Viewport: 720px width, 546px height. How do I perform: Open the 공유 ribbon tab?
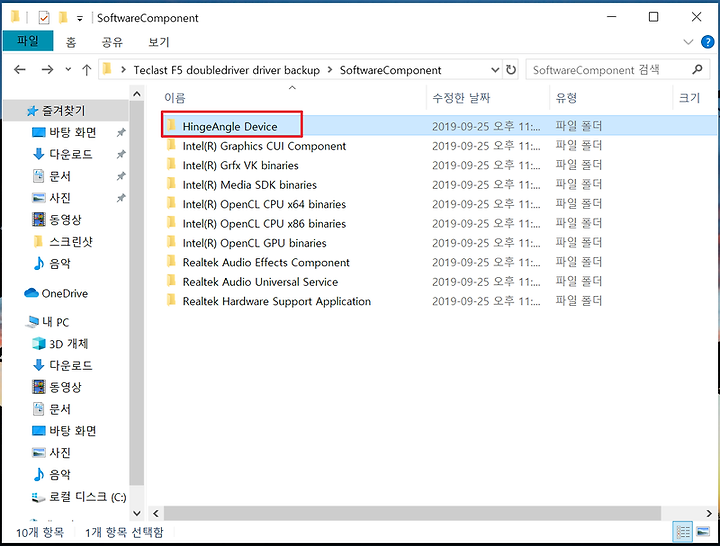[x=112, y=42]
